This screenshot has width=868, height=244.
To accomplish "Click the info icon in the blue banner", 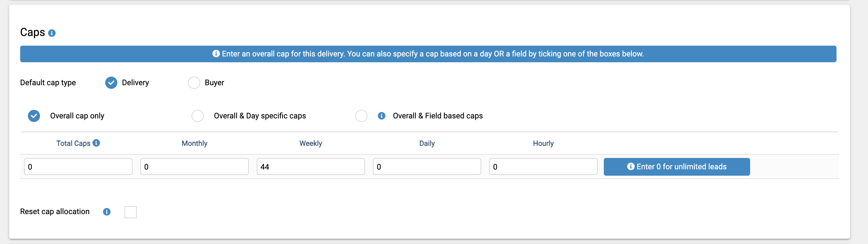I will click(x=216, y=54).
